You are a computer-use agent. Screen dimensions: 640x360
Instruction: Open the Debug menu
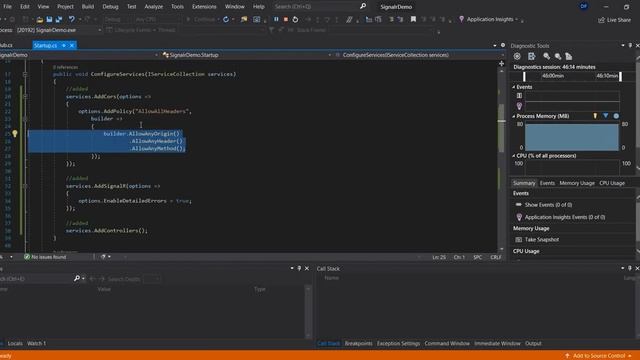(110, 7)
